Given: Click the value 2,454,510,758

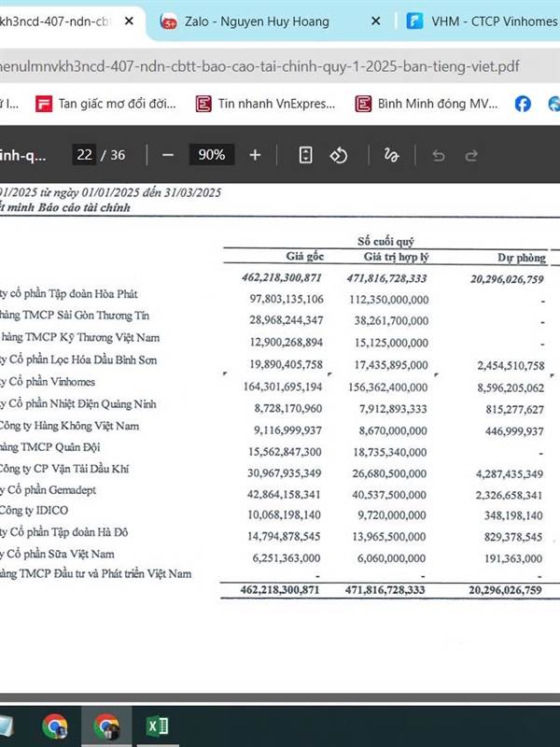Looking at the screenshot, I should coord(511,365).
